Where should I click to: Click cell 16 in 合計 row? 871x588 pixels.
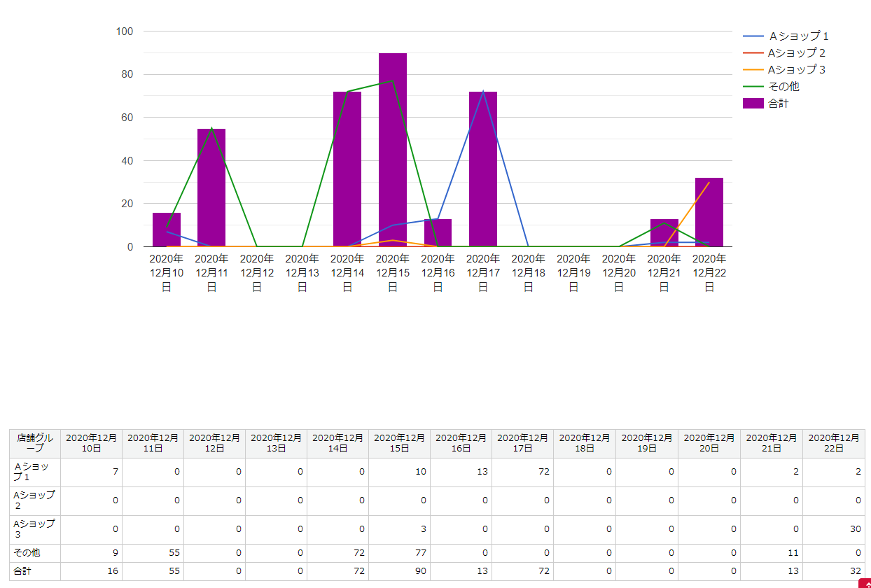92,571
